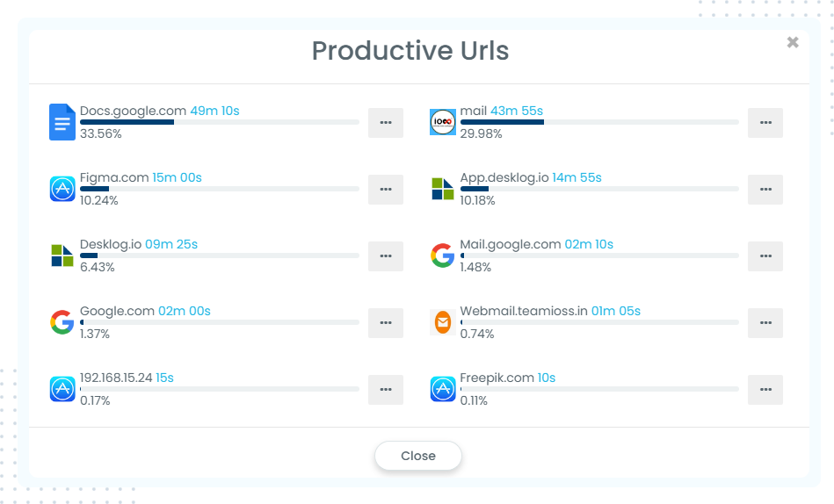Click the Docs.google.com usage progress bar

point(219,122)
